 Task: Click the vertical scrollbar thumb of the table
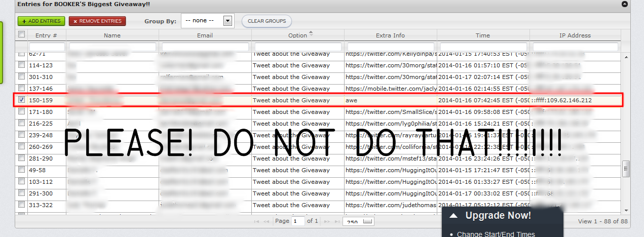click(x=626, y=168)
